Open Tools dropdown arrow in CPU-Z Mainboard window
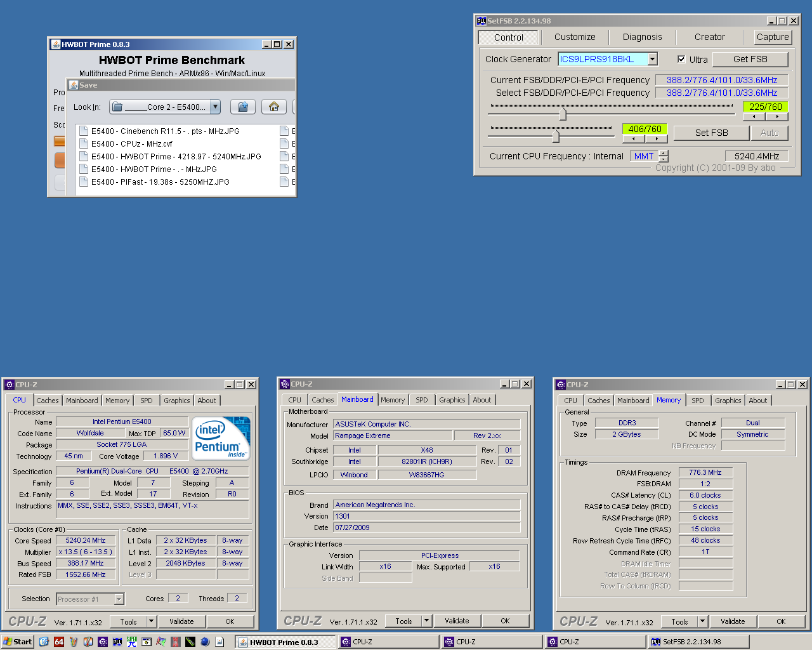812x650 pixels. 426,621
